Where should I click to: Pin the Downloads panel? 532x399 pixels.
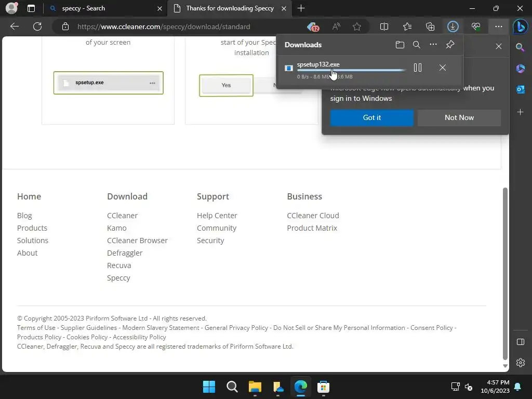[x=450, y=45]
